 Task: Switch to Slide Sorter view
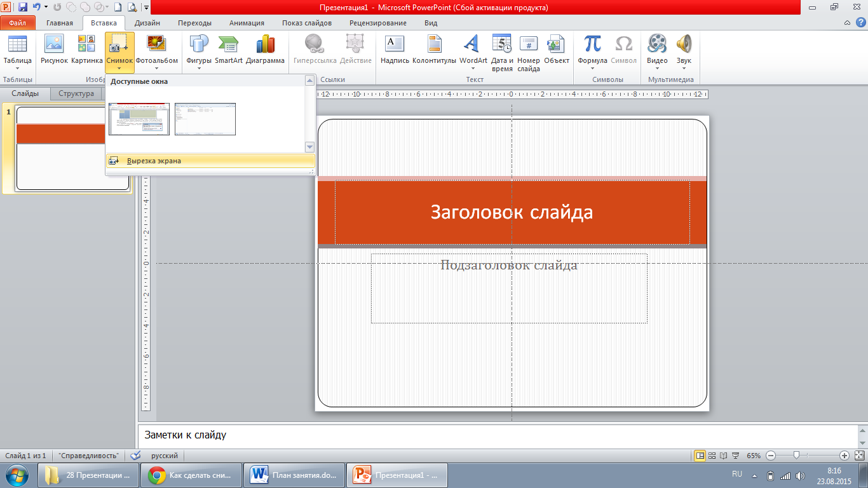712,456
